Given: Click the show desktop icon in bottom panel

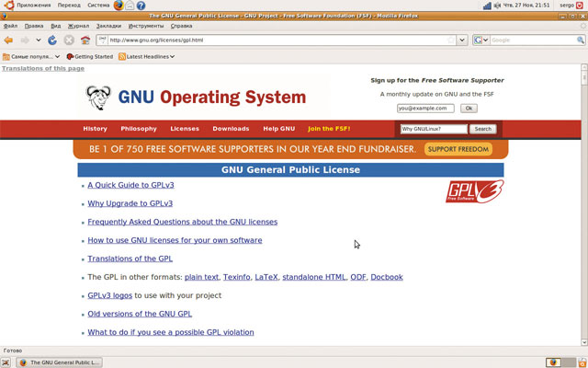Looking at the screenshot, I should coord(7,362).
